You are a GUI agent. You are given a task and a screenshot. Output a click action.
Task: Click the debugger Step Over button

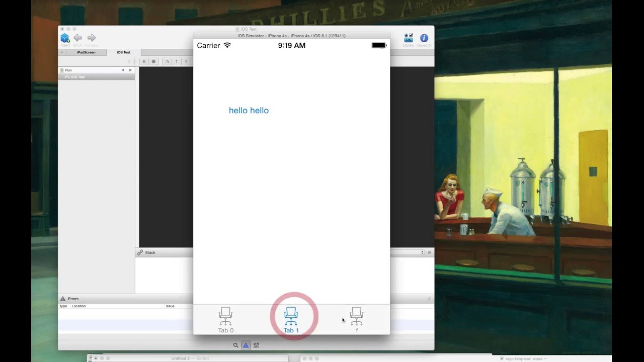(x=167, y=61)
